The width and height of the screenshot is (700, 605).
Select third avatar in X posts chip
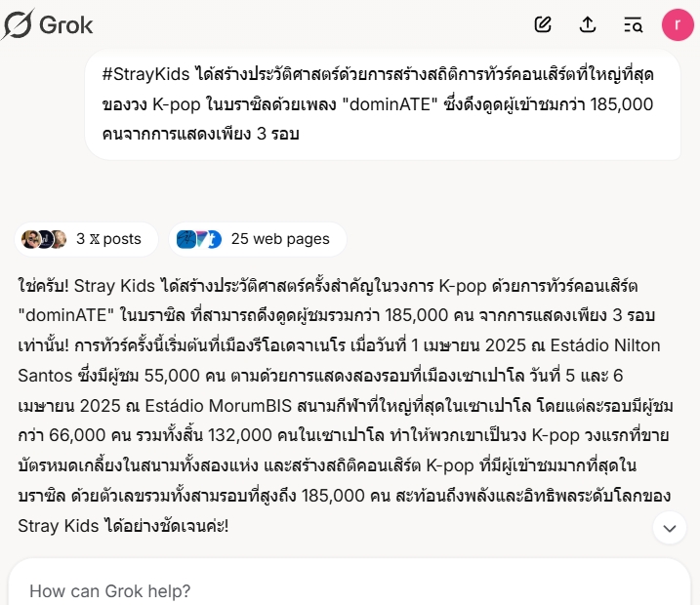pyautogui.click(x=59, y=240)
